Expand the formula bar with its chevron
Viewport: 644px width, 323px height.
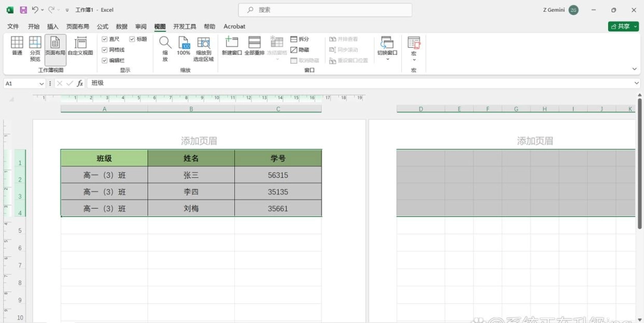point(636,83)
